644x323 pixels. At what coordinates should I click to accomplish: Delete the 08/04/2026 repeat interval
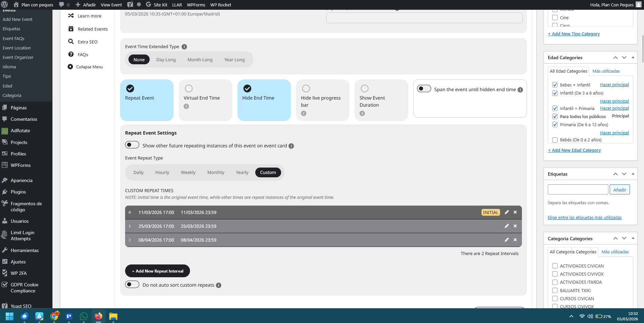515,240
